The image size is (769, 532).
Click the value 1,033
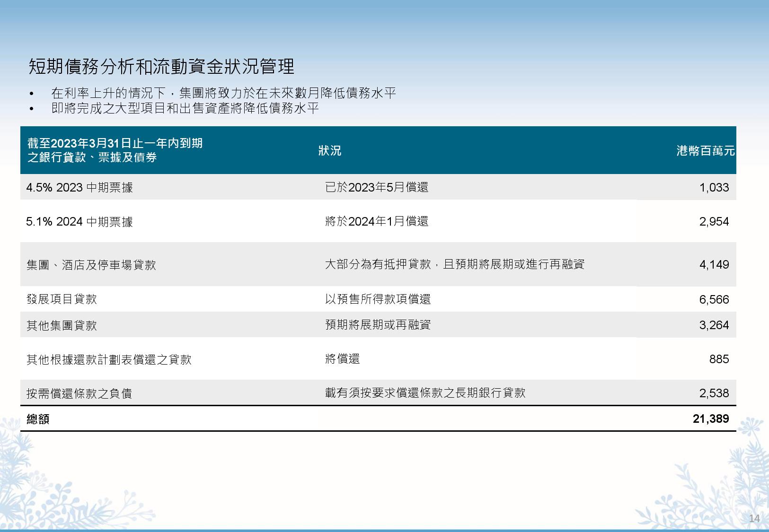coord(714,187)
